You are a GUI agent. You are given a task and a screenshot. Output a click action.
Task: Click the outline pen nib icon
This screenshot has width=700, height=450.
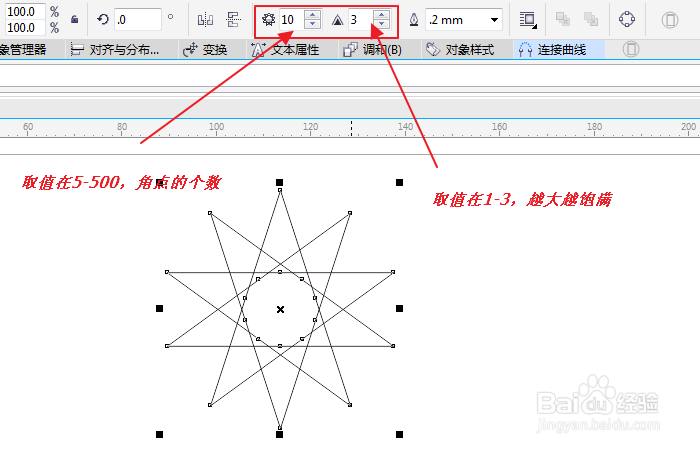[x=414, y=20]
